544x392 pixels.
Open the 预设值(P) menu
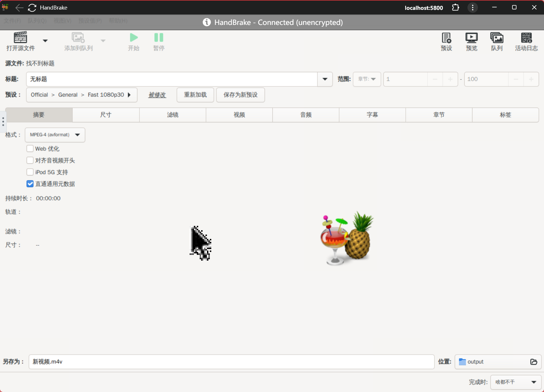[90, 21]
